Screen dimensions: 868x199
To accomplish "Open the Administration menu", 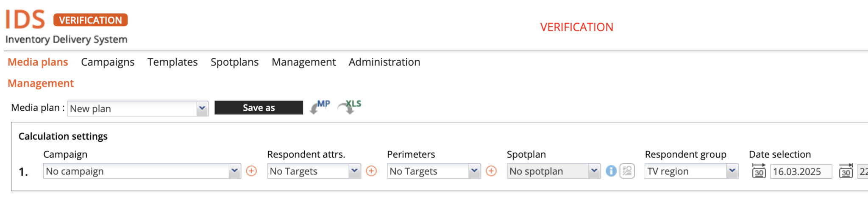I will (384, 62).
